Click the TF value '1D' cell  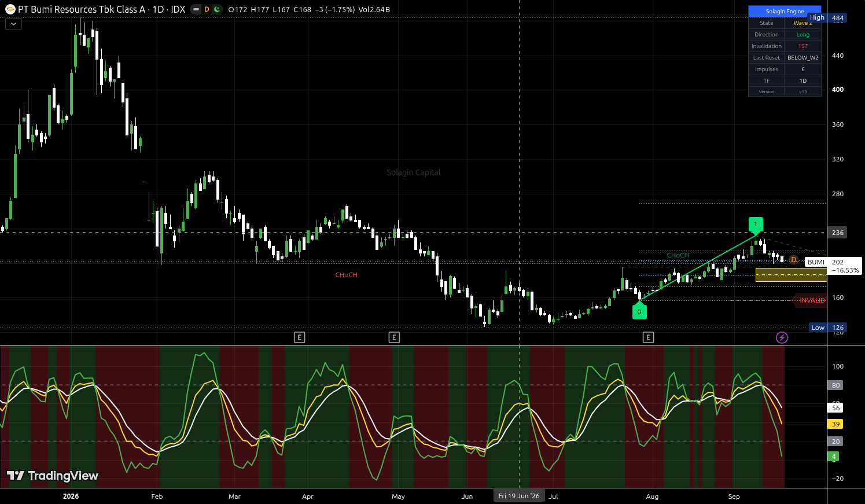(x=803, y=81)
